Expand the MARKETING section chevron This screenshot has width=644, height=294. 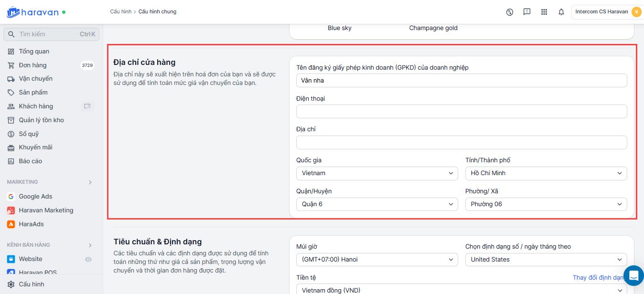tap(90, 182)
